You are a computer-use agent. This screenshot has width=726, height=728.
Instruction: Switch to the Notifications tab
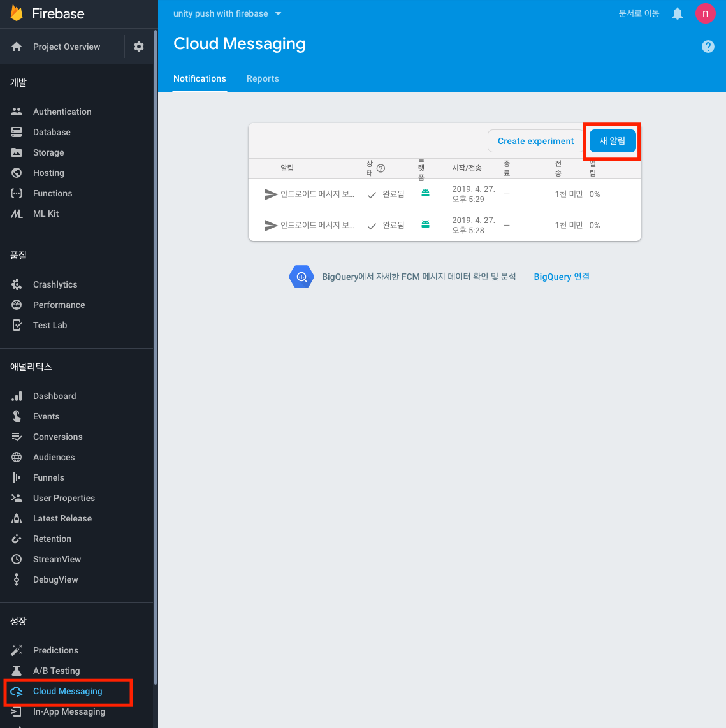coord(200,78)
